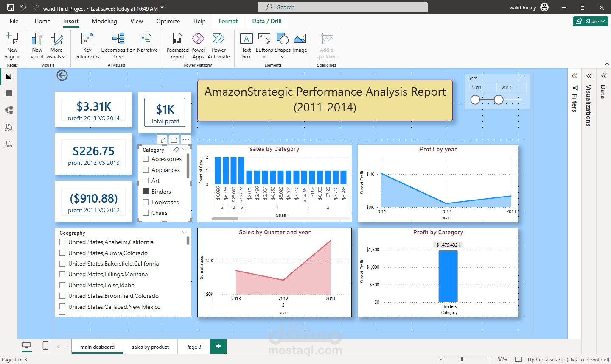Screen dimensions: 611x364
Task: Click the Save icon in title bar
Action: tap(11, 7)
